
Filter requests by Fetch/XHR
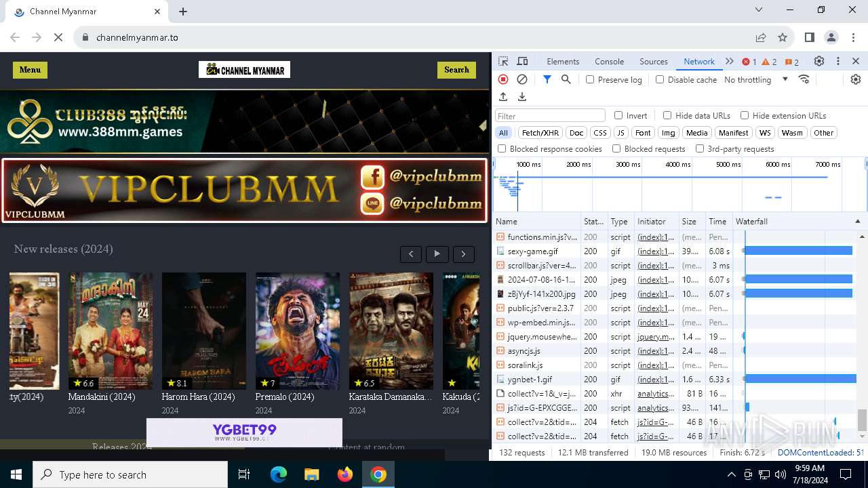540,133
